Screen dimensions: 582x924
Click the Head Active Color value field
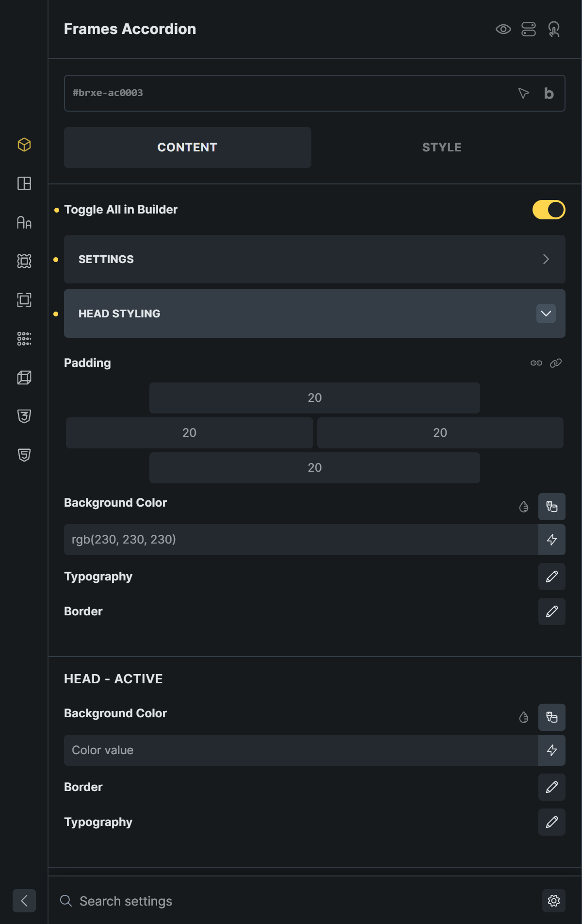(301, 750)
